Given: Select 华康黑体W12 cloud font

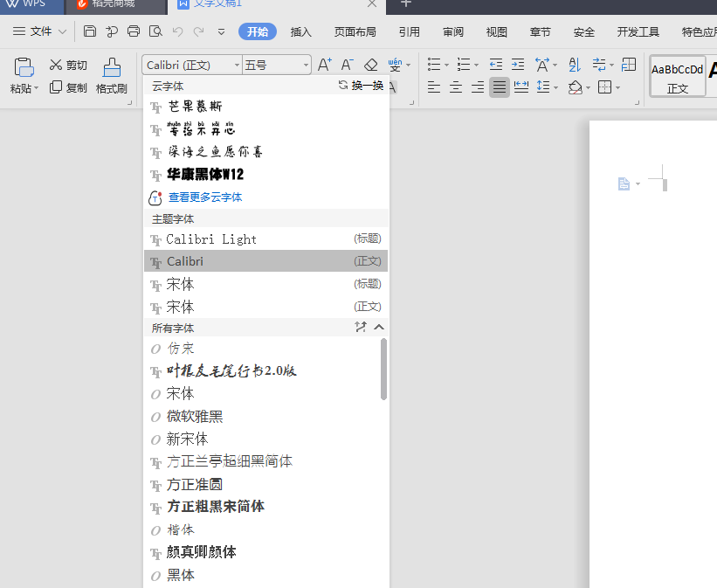Looking at the screenshot, I should tap(265, 175).
